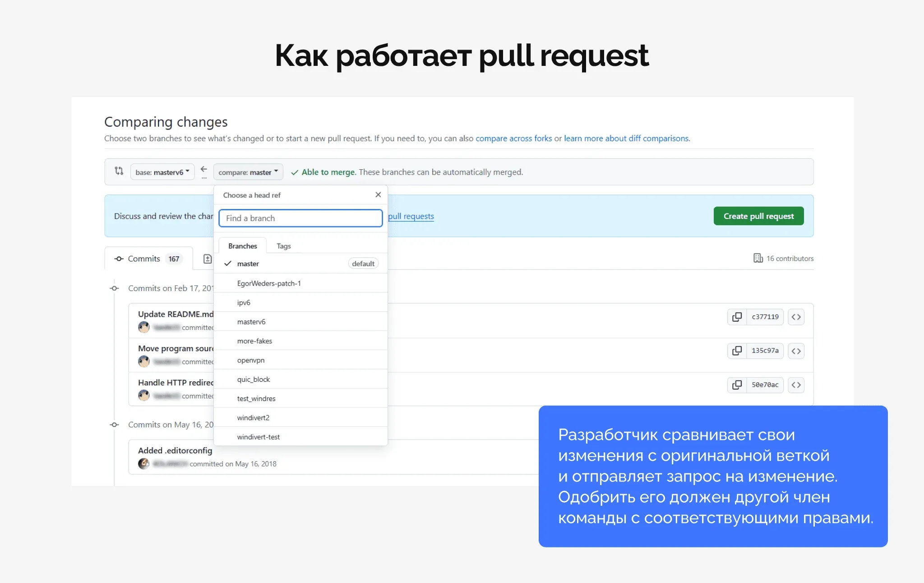The image size is (924, 583).
Task: Copy the full SHA of commit c377119
Action: [x=737, y=317]
